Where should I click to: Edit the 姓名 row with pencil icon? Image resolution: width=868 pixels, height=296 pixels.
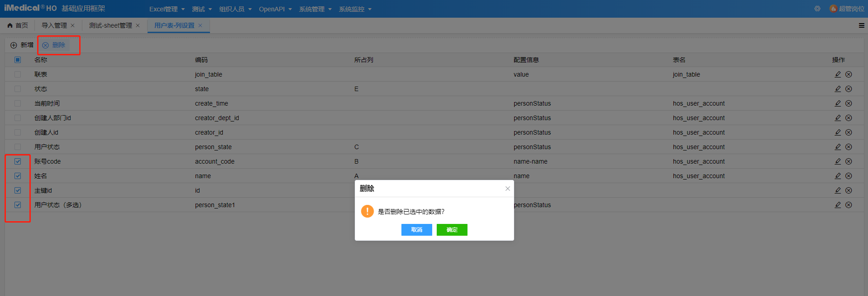point(838,176)
